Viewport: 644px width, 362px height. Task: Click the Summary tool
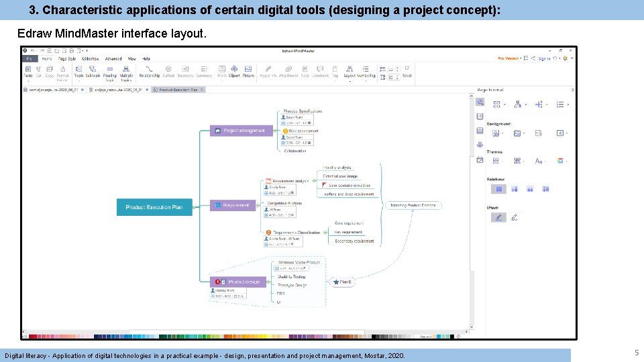[x=204, y=72]
